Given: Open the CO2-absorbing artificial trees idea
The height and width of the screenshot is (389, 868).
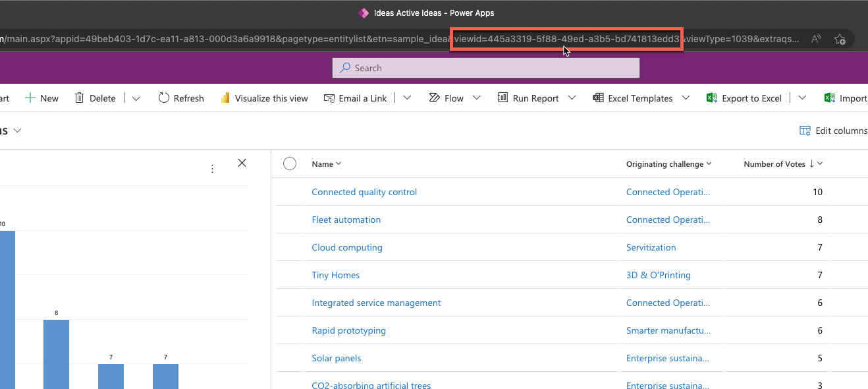Looking at the screenshot, I should pyautogui.click(x=371, y=385).
